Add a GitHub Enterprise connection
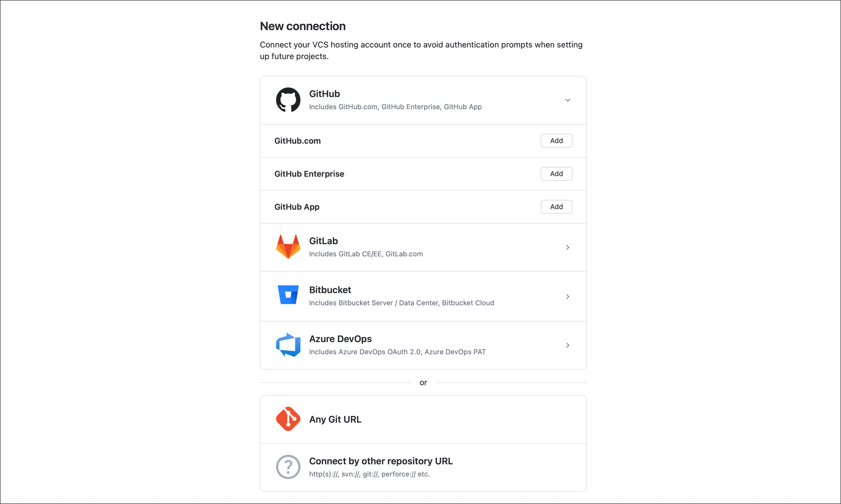This screenshot has width=841, height=504. (x=556, y=174)
